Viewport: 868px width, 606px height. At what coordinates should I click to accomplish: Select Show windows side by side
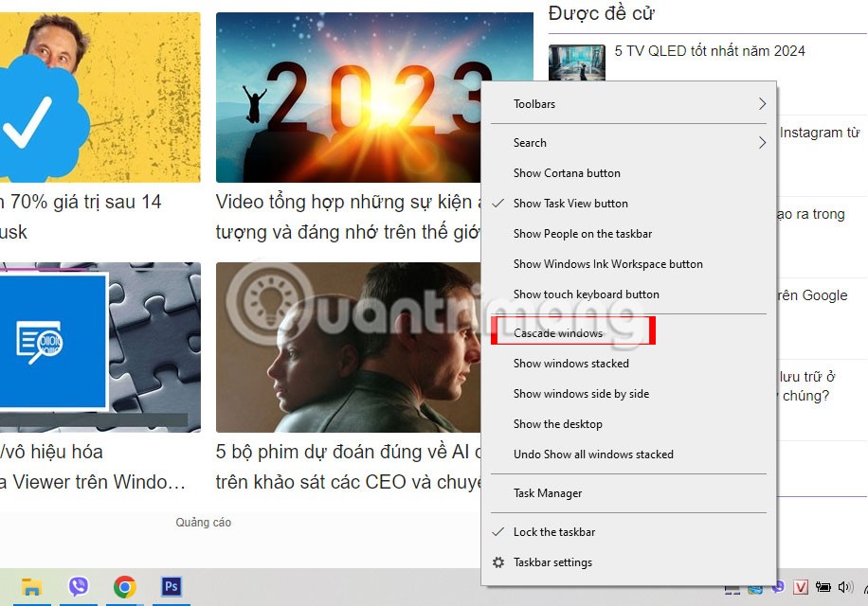tap(581, 394)
